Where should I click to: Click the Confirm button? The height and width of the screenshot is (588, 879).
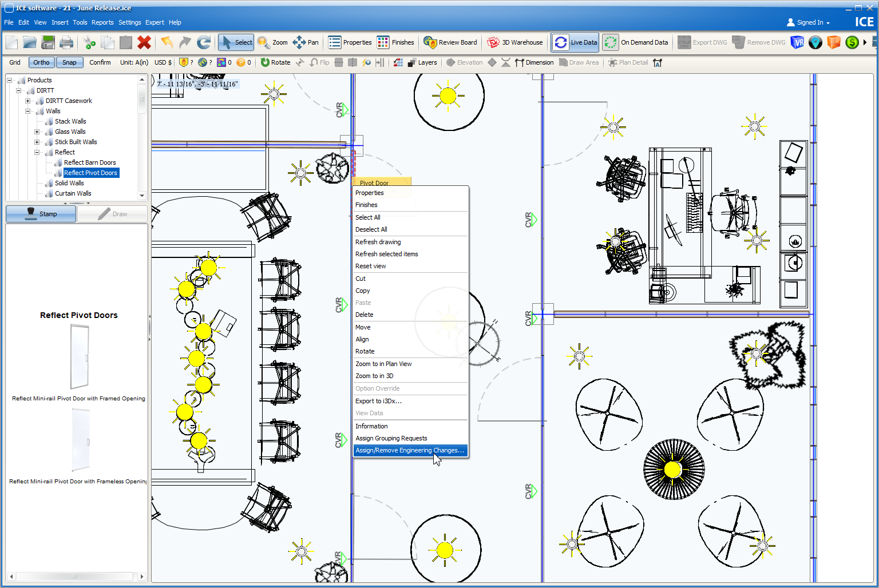[x=100, y=62]
